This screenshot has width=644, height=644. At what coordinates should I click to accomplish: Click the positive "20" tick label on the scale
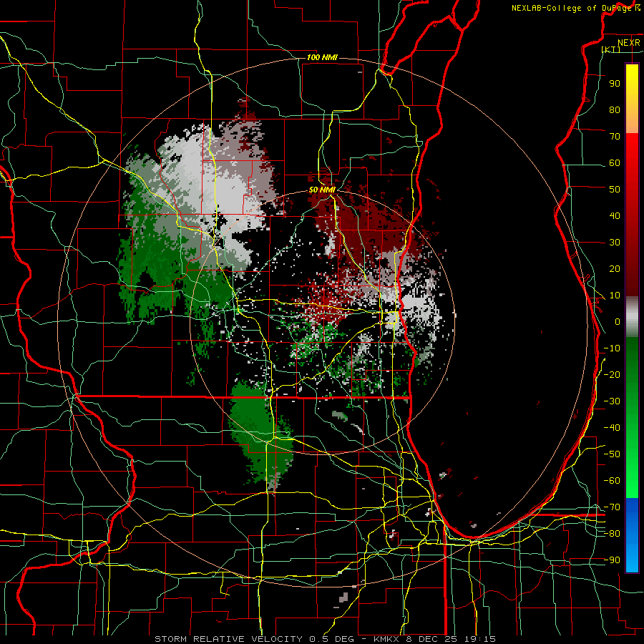[615, 269]
